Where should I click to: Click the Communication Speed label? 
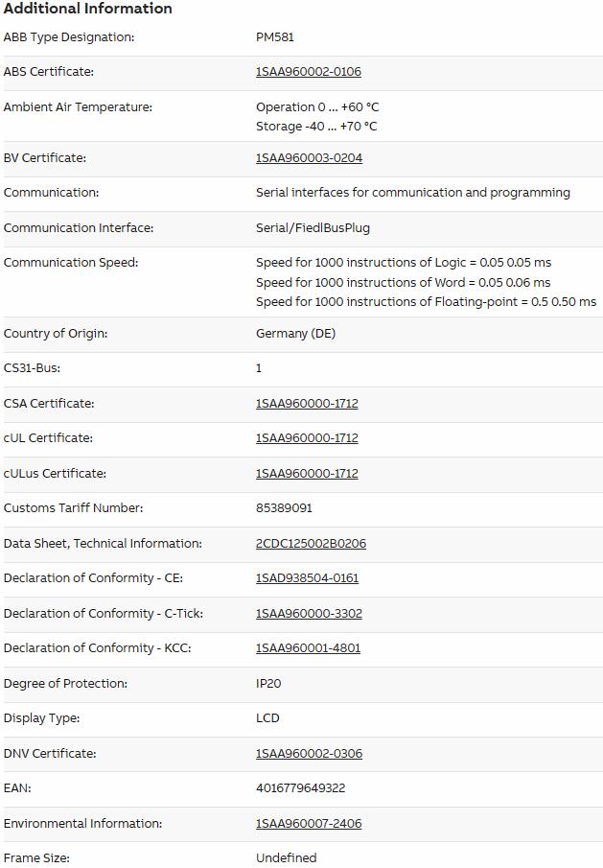tap(71, 263)
